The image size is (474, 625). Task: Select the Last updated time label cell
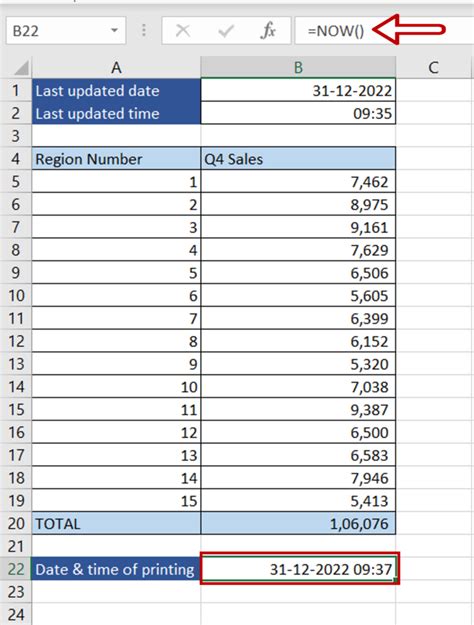click(x=116, y=113)
